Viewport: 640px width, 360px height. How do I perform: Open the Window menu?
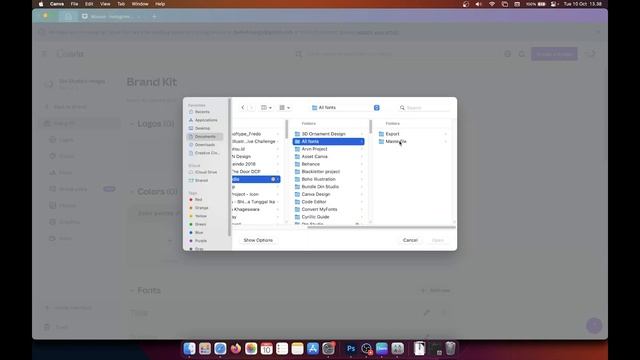[x=140, y=4]
